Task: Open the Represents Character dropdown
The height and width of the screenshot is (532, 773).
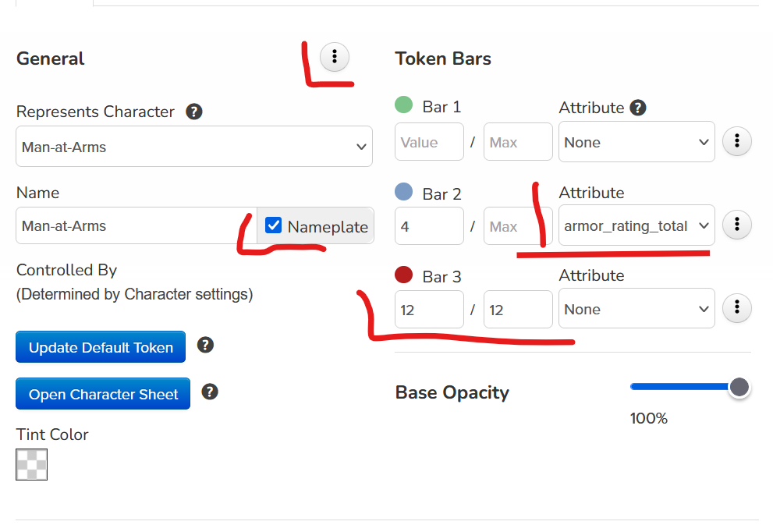Action: point(193,146)
